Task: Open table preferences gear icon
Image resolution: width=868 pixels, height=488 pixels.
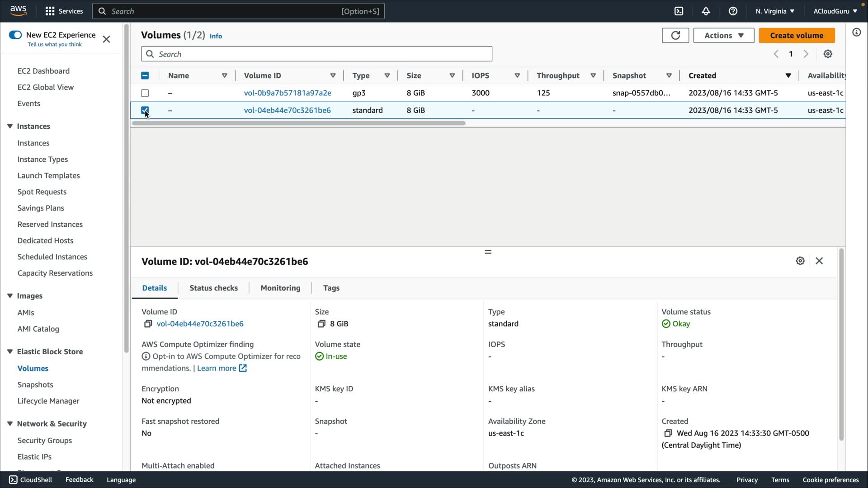Action: [827, 54]
